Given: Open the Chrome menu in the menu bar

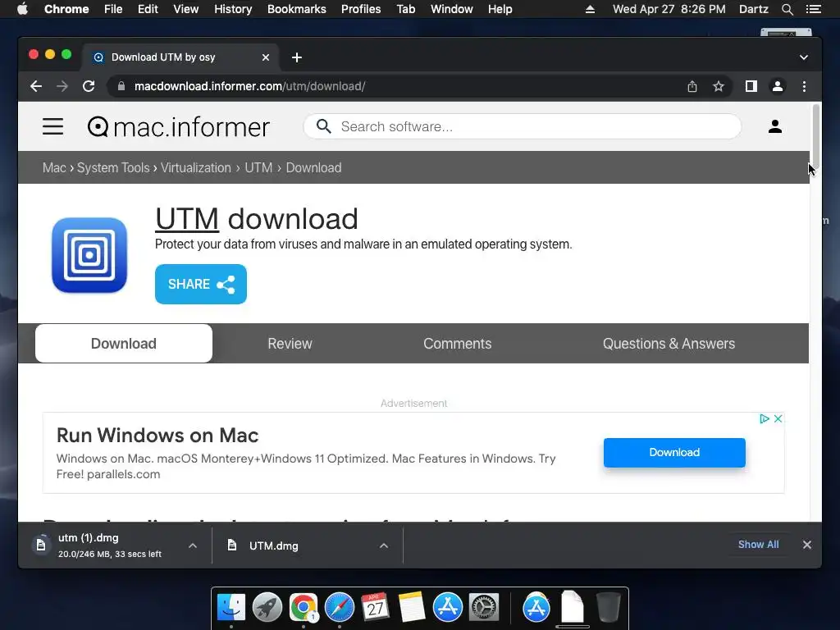Looking at the screenshot, I should [x=66, y=9].
